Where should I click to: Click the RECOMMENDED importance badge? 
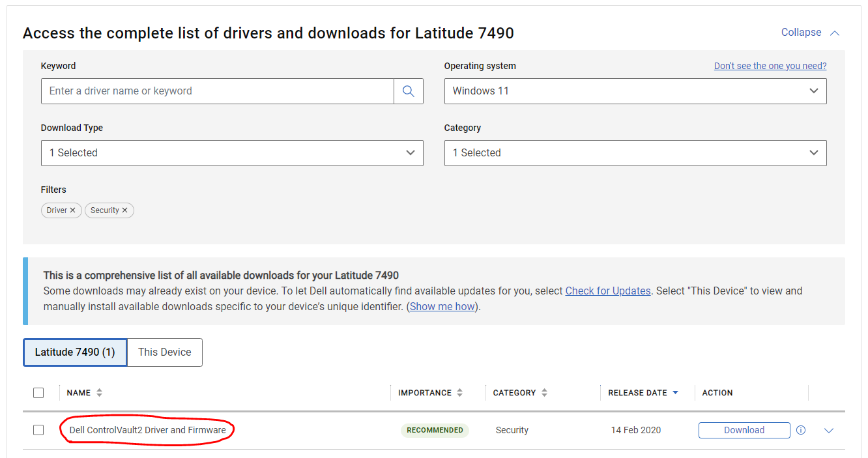point(435,430)
